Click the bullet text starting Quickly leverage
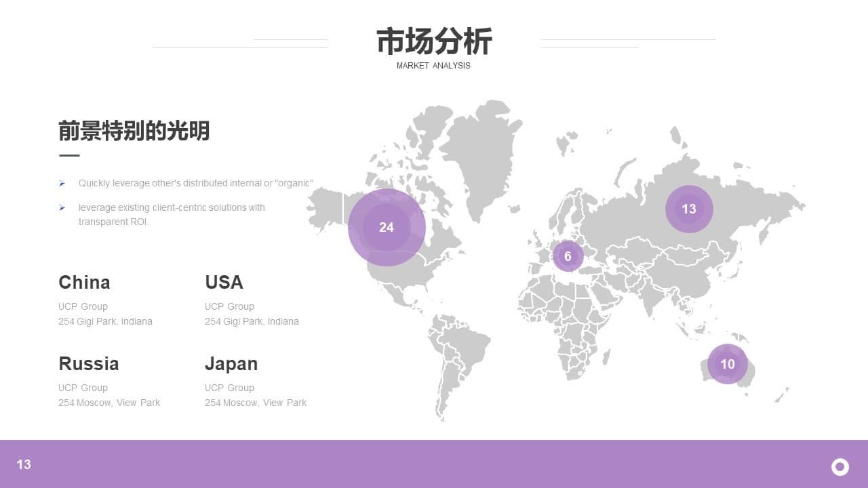The height and width of the screenshot is (488, 868). (196, 183)
